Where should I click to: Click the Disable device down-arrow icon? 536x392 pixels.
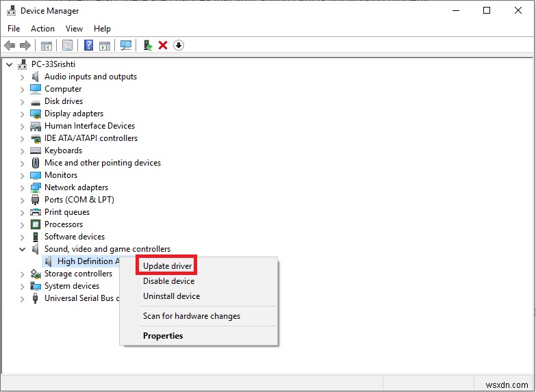click(x=179, y=45)
